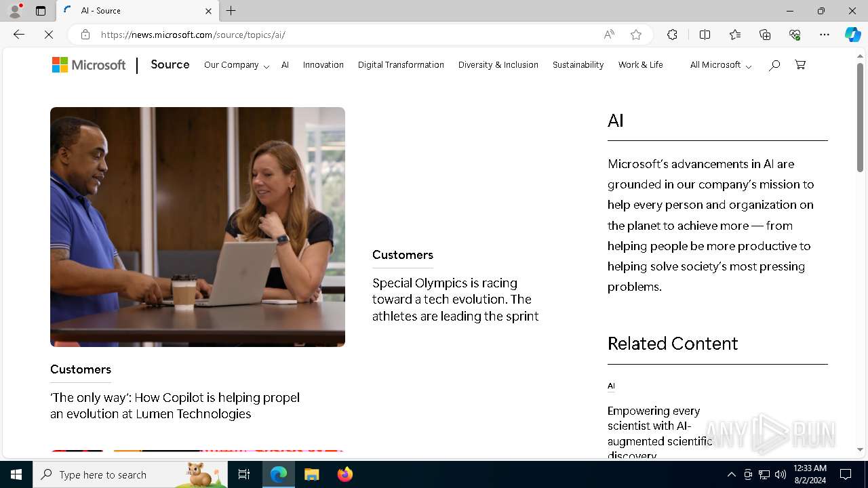This screenshot has width=868, height=488.
Task: Click the taskbar search box
Action: tap(130, 474)
